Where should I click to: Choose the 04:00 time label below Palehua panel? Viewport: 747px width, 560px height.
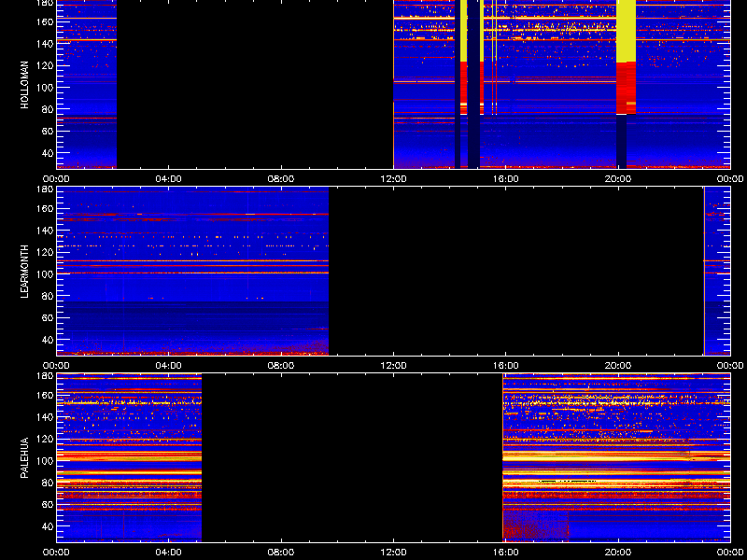pyautogui.click(x=169, y=553)
